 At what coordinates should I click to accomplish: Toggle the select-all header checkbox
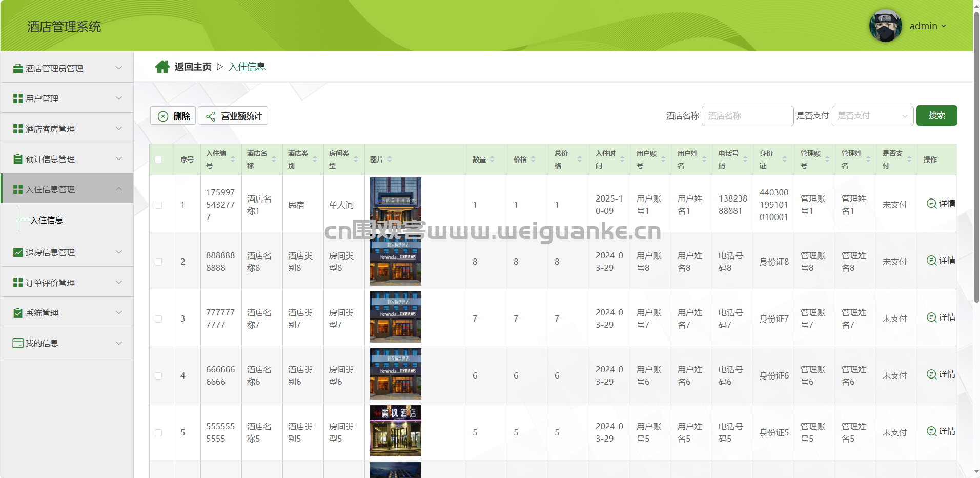pos(158,160)
